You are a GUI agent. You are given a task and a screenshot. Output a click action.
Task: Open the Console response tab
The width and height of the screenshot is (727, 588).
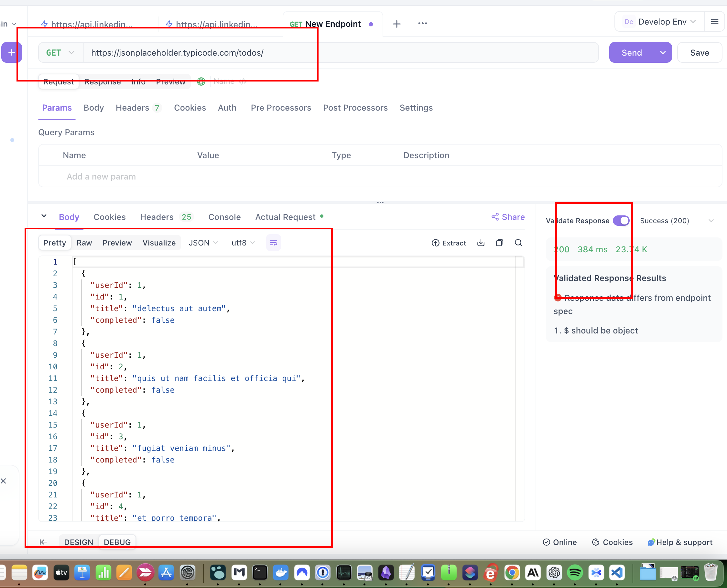coord(224,217)
